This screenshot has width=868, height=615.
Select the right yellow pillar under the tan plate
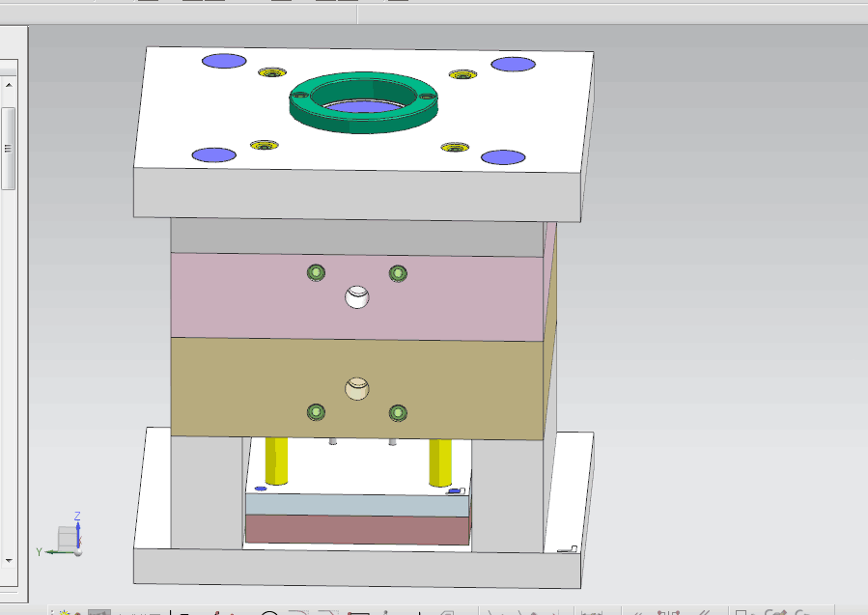(x=440, y=462)
